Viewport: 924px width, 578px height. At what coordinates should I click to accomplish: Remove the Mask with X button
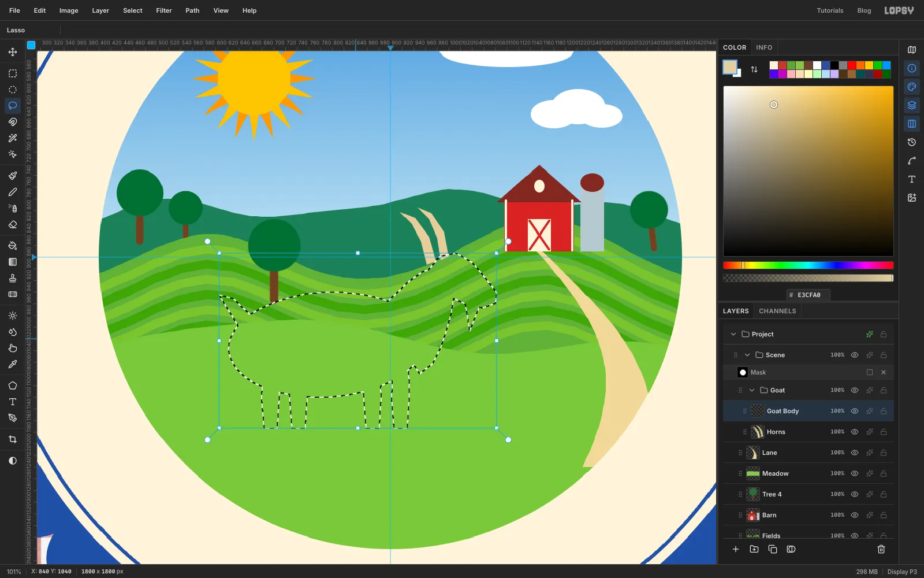(x=884, y=372)
